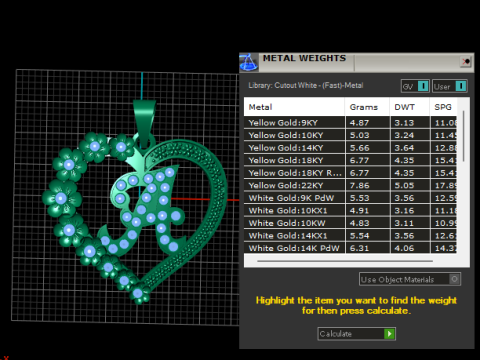Select the Yellow Gold:18KY row
The width and height of the screenshot is (480, 360).
(x=350, y=160)
